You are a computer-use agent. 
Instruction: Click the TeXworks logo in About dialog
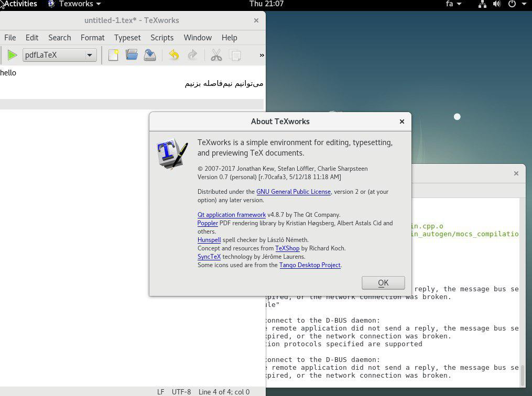point(172,153)
